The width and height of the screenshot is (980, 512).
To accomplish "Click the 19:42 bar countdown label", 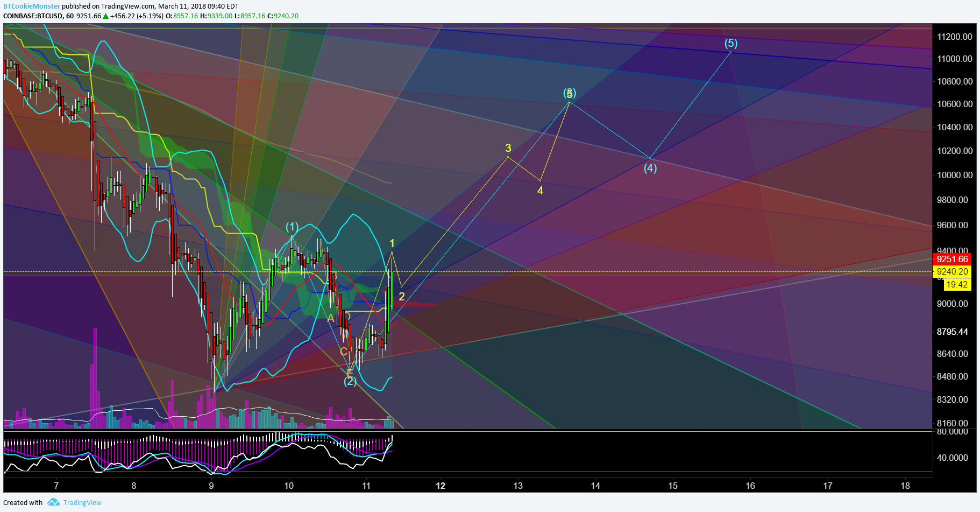I will click(x=957, y=285).
